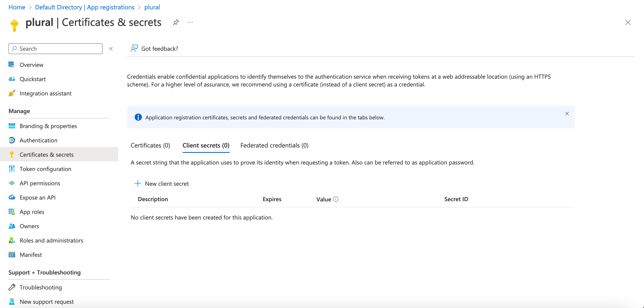
Task: Go to Roles and administrators
Action: [51, 240]
